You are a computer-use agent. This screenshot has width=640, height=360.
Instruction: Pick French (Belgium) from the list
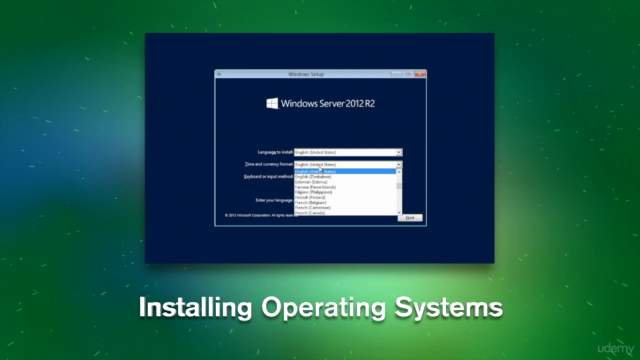click(x=345, y=202)
